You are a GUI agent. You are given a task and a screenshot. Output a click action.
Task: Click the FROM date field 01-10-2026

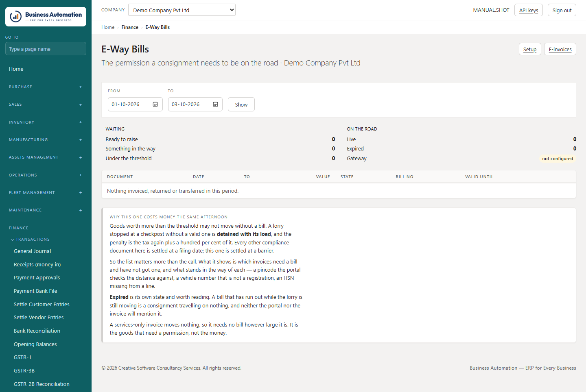tap(135, 105)
